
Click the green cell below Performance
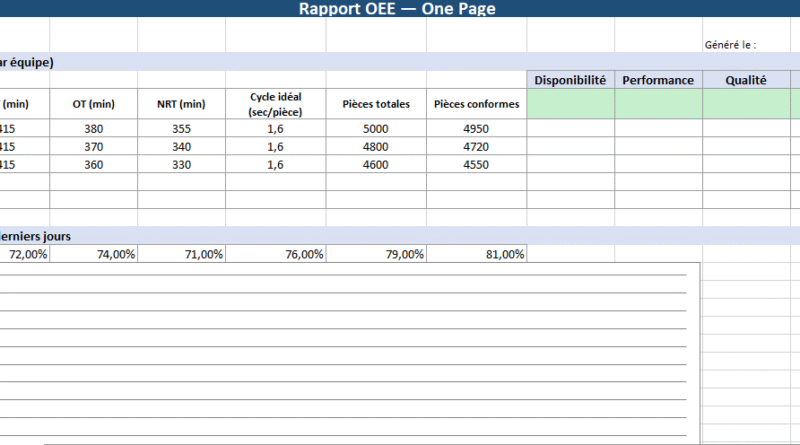658,103
